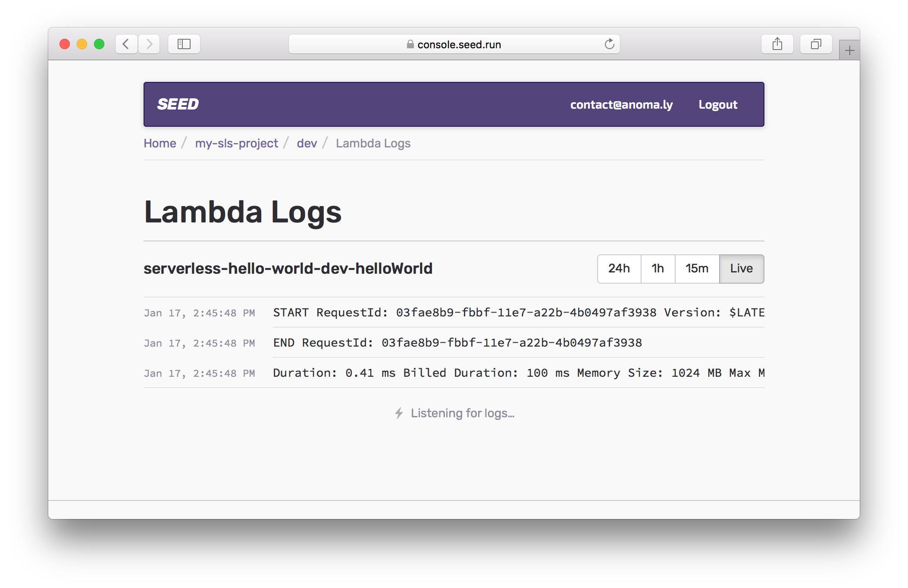
Task: Show all tabs with the tab overview icon
Action: pyautogui.click(x=815, y=44)
